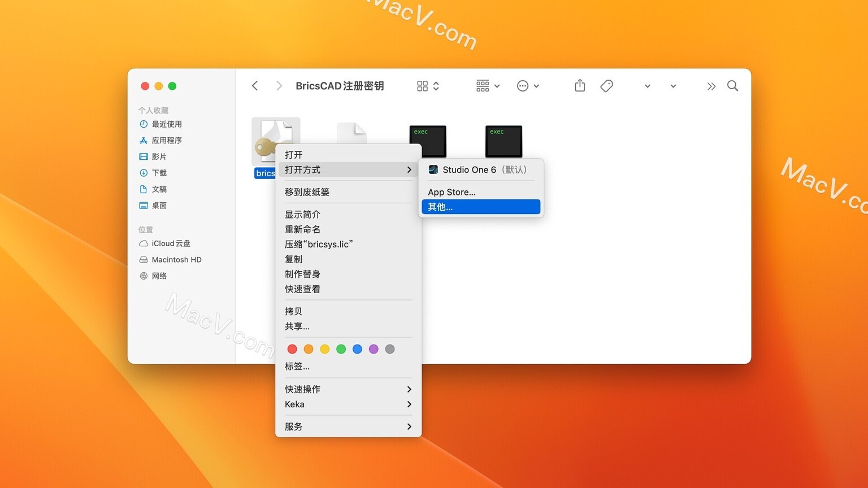Open the second toolbar chevron before the double chevron
This screenshot has height=488, width=868.
[x=673, y=86]
